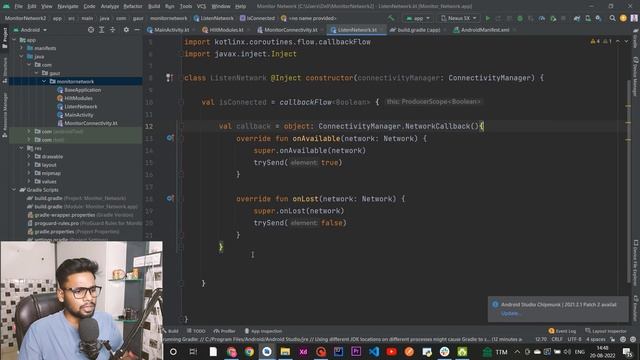Switch to the build.gradle (:app) tab
The width and height of the screenshot is (640, 360).
[x=418, y=30]
